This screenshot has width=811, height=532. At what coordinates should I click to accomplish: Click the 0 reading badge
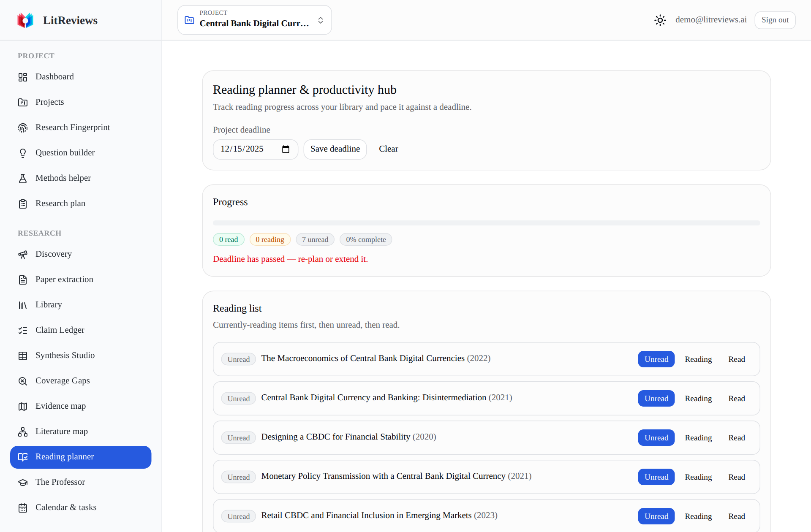(270, 239)
